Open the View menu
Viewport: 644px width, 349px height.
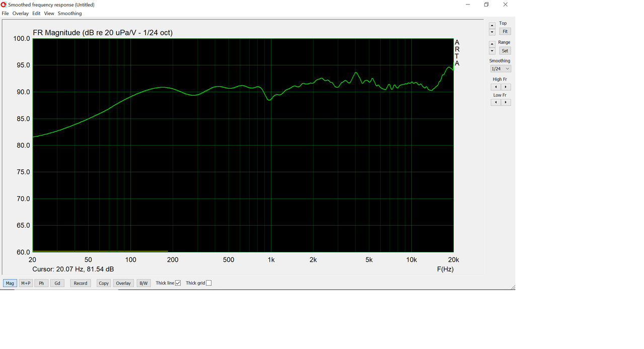coord(49,14)
